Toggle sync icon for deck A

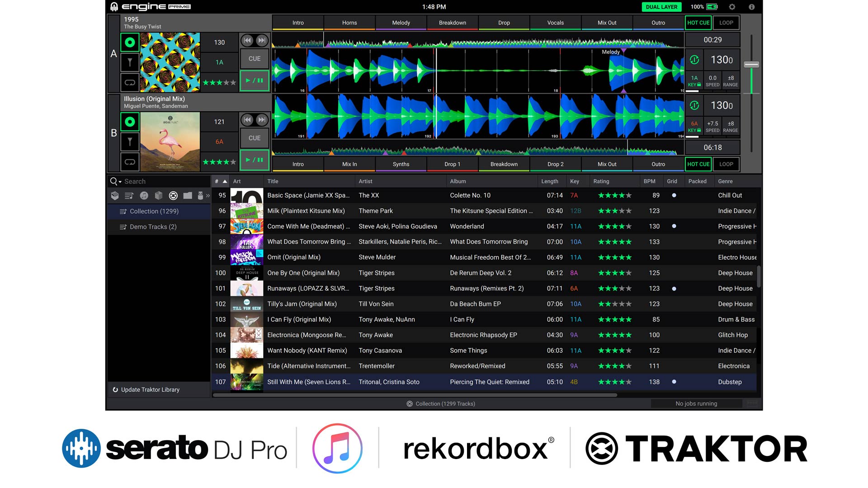pos(694,60)
